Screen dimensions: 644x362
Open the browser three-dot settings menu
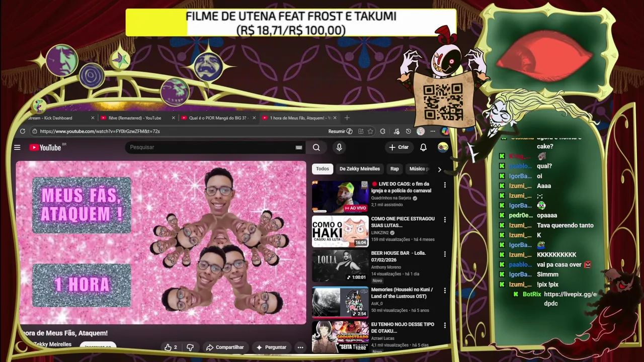click(x=433, y=131)
